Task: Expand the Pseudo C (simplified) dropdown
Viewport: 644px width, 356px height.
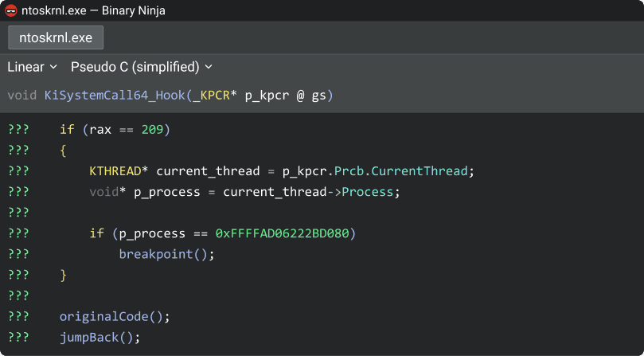Action: pyautogui.click(x=142, y=67)
